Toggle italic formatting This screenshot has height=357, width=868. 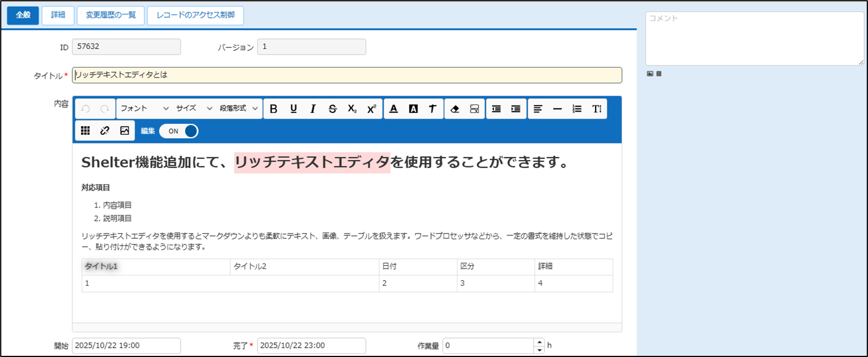pyautogui.click(x=313, y=109)
